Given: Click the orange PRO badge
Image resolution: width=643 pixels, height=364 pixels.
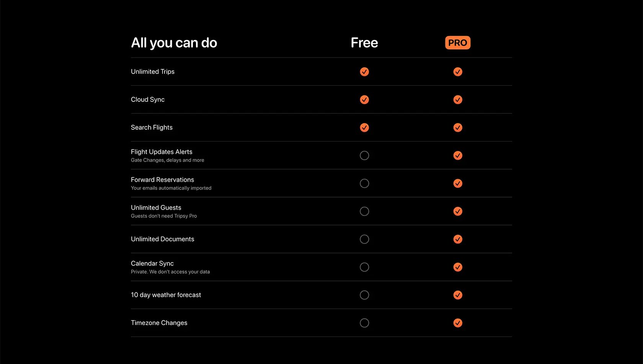Looking at the screenshot, I should click(458, 42).
